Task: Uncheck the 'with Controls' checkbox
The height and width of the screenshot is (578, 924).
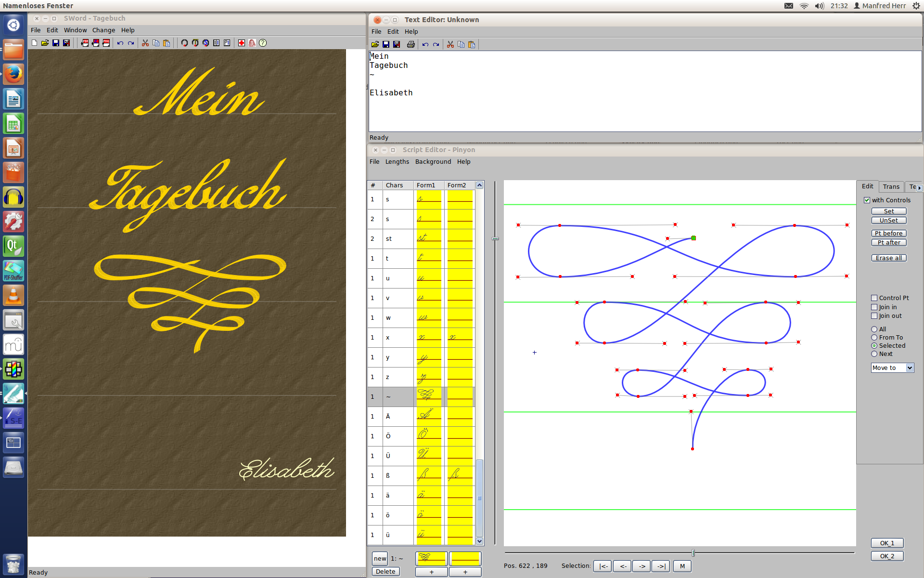Action: tap(867, 200)
